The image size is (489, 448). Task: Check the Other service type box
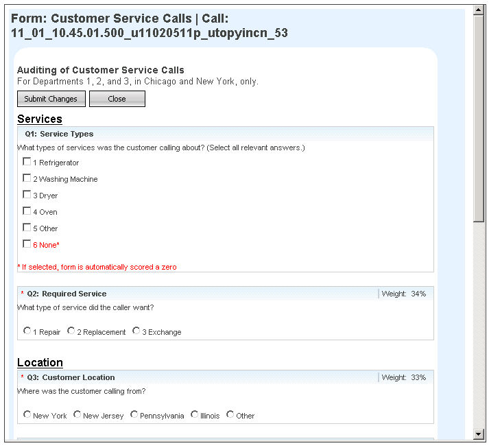pyautogui.click(x=27, y=228)
